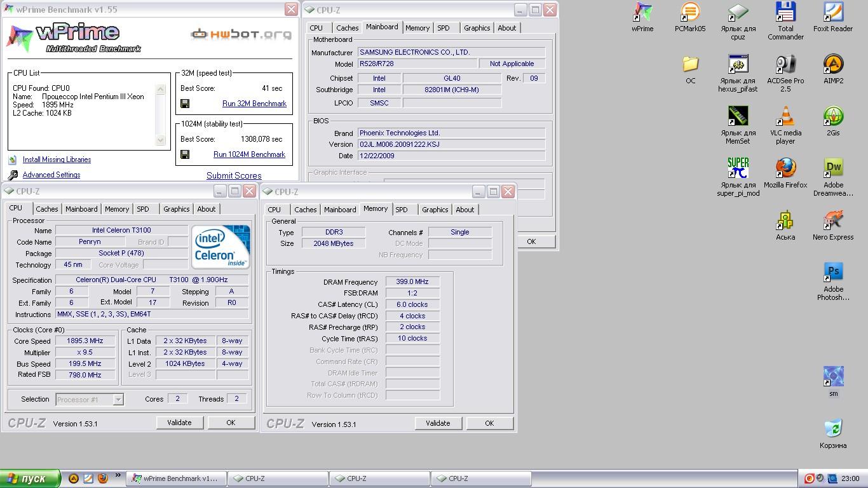Expand quick launch overflow chevron

coord(118,475)
